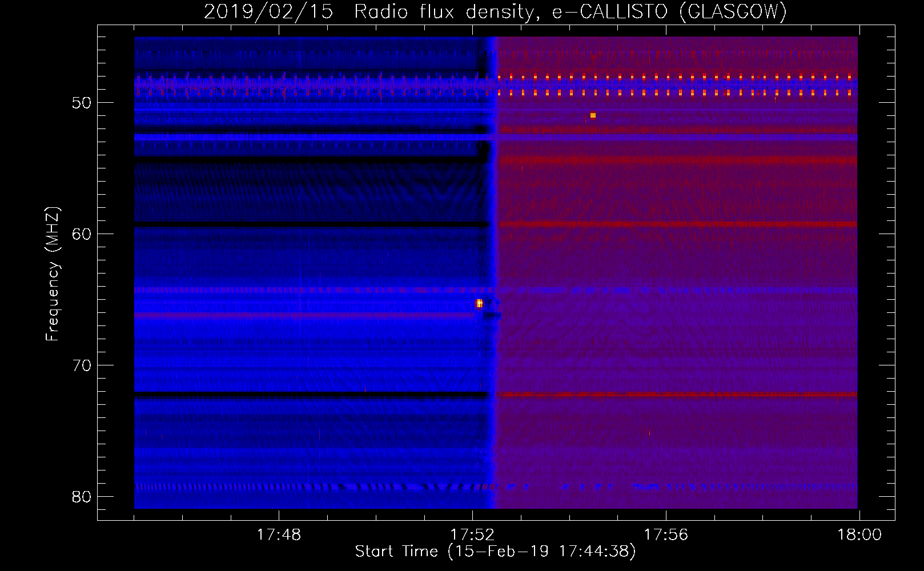924x571 pixels.
Task: Click the time tick label '17:56'
Action: [666, 535]
